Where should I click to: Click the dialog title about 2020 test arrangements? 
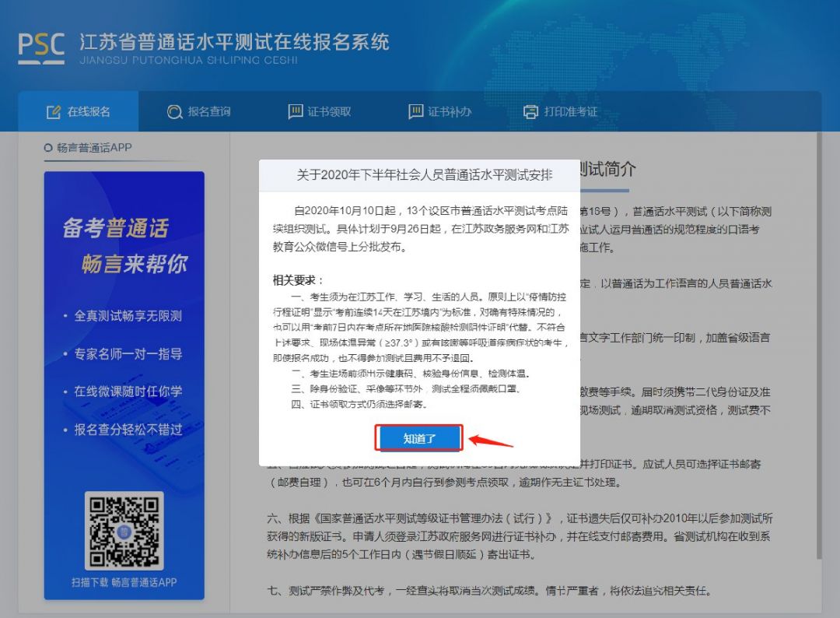(425, 175)
